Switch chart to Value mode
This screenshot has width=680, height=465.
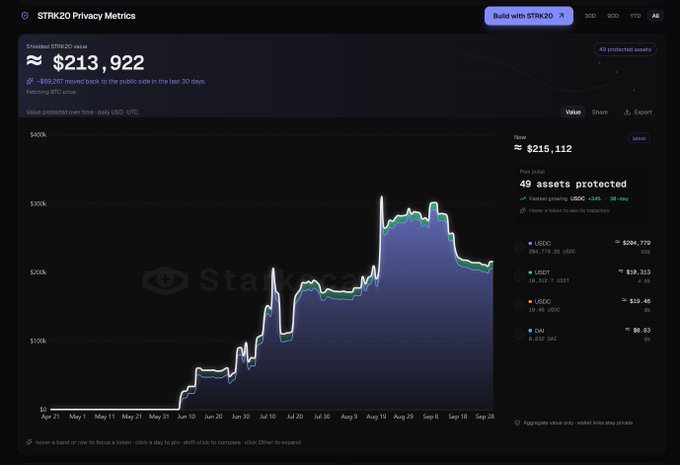[573, 112]
